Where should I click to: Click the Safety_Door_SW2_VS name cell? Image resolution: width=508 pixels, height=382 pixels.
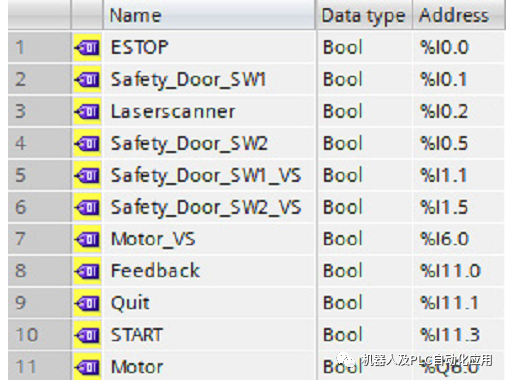tap(209, 207)
